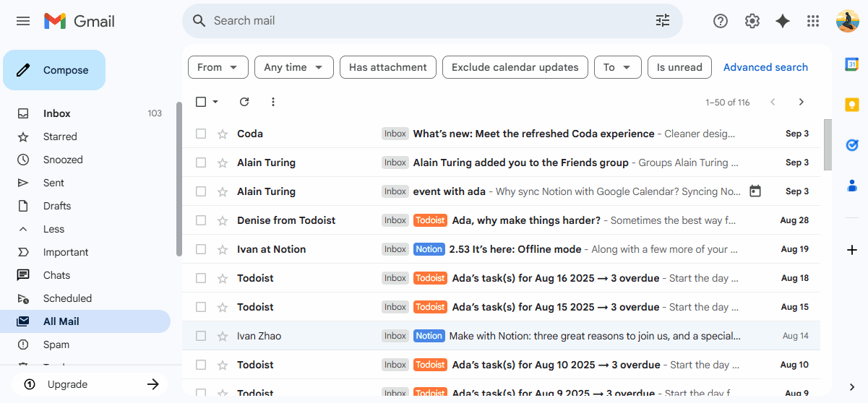The image size is (868, 403).
Task: Open the More options three-dot menu
Action: [273, 102]
